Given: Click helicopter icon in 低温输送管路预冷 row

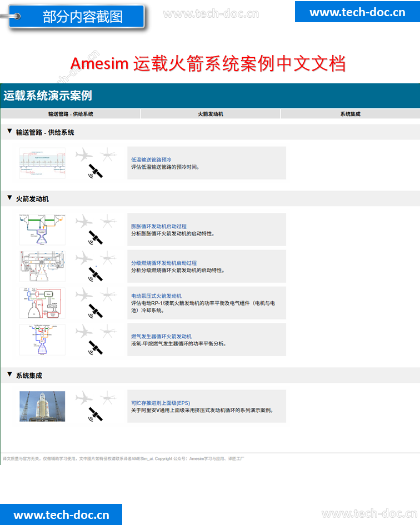Looking at the screenshot, I should coord(108,154).
